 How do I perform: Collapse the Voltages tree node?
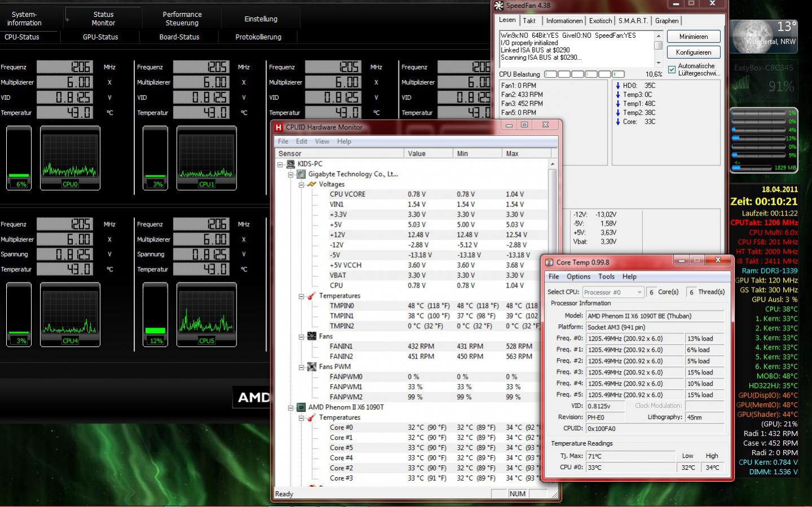pyautogui.click(x=301, y=184)
